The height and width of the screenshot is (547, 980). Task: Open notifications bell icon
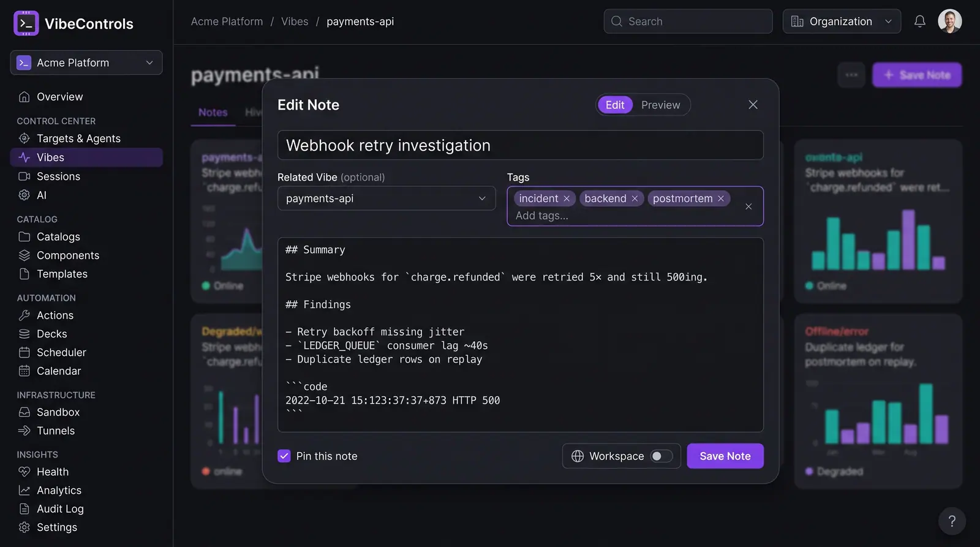920,21
